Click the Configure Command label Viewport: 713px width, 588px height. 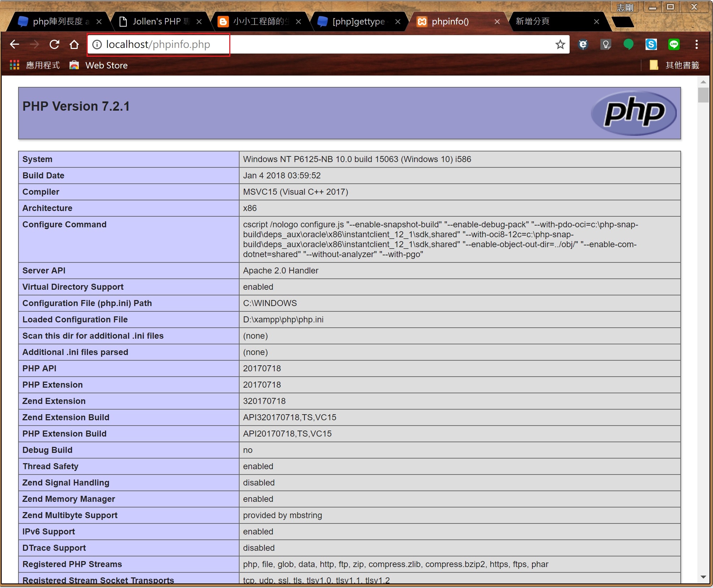[65, 224]
